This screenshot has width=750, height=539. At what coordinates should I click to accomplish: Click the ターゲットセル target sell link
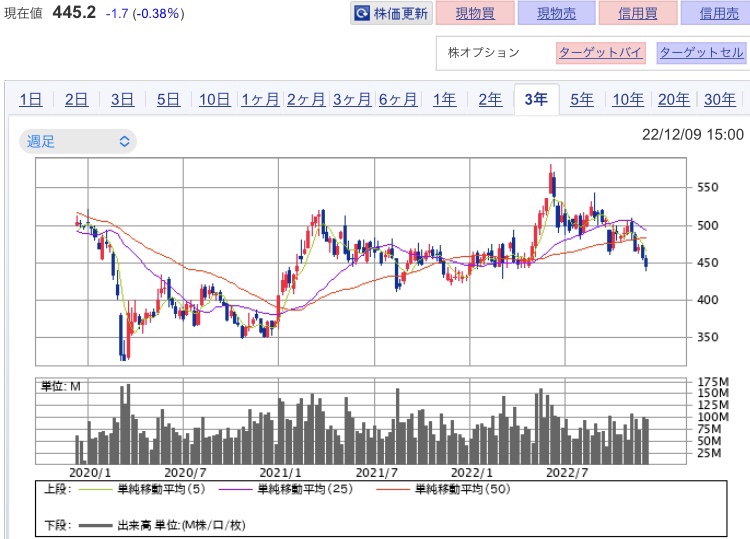(701, 53)
